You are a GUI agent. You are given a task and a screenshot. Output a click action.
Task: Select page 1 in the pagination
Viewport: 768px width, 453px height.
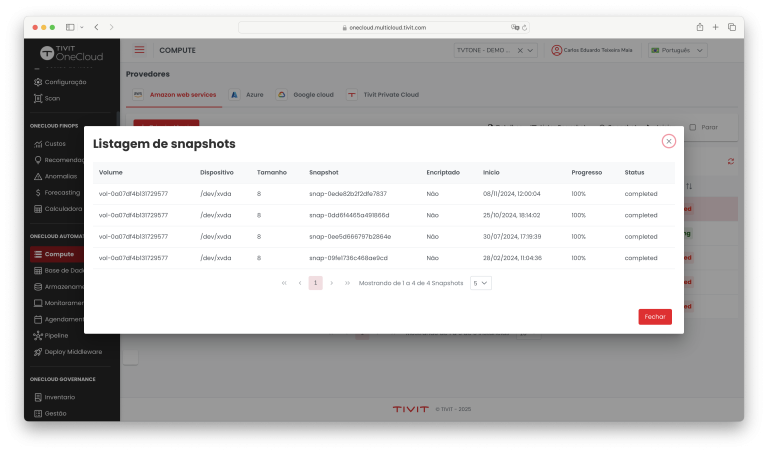click(x=316, y=283)
